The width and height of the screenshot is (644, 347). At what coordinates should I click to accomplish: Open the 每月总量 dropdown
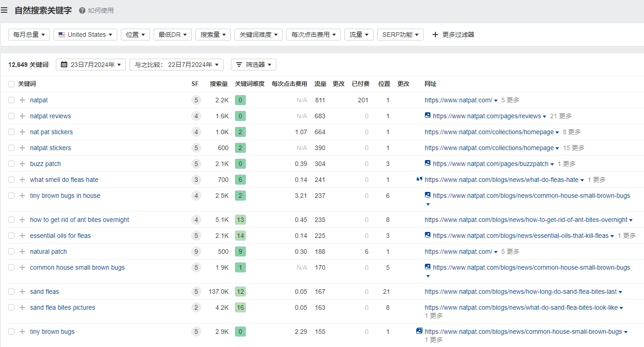[x=29, y=35]
